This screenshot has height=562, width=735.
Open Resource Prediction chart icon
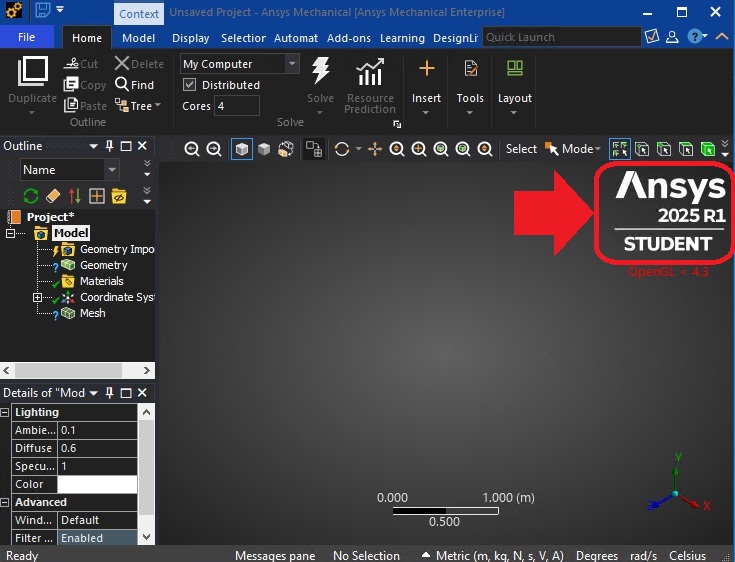pos(370,72)
